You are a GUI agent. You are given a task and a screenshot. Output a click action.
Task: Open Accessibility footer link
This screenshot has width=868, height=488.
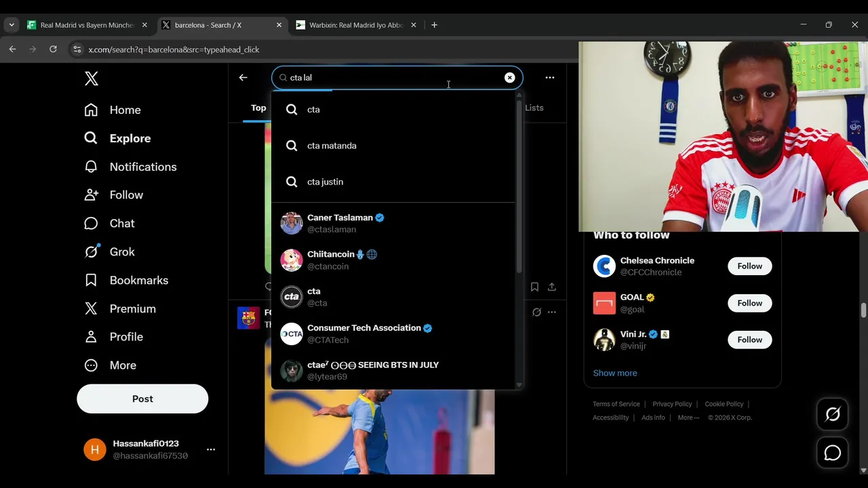[x=611, y=418]
